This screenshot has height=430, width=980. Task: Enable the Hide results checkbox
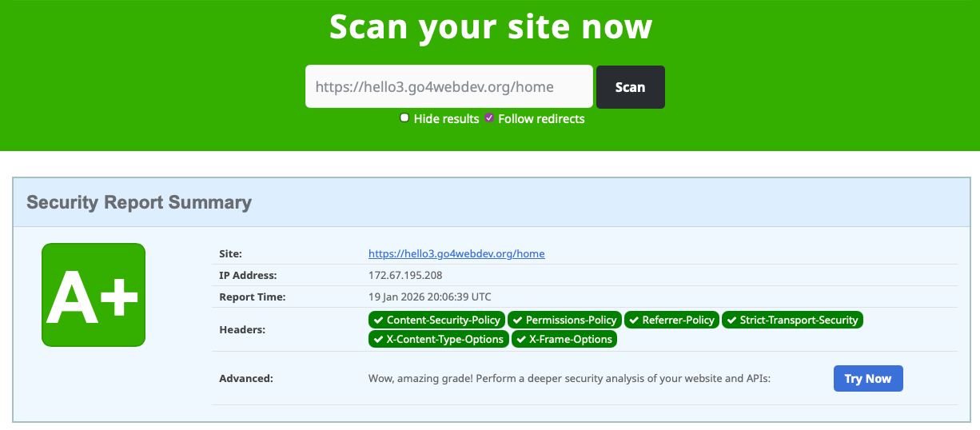coord(404,117)
